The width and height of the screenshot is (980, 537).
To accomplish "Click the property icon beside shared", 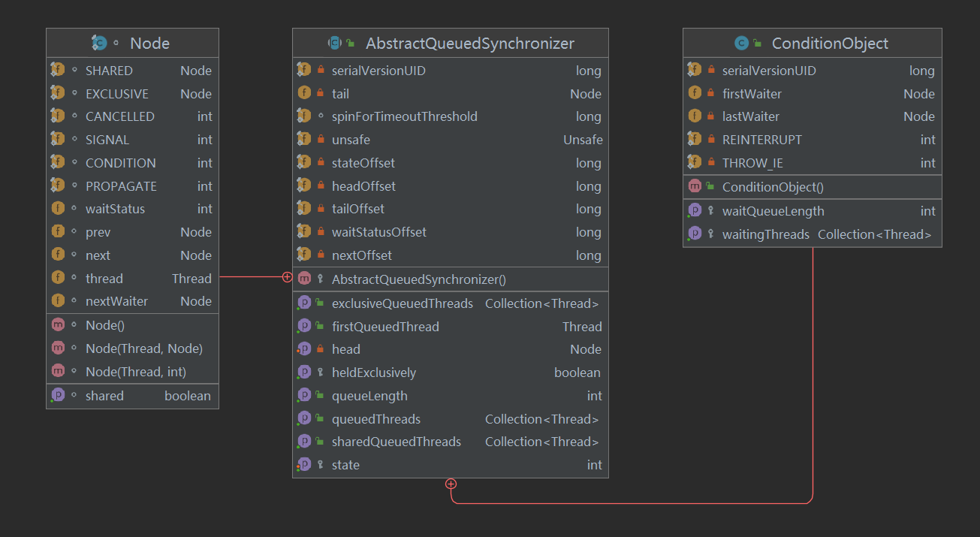I will pos(58,395).
